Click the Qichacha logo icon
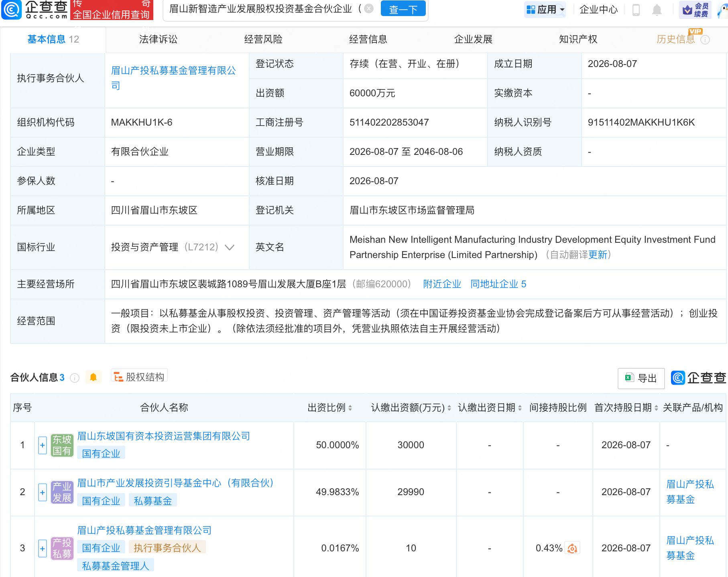Screen dimensions: 728x577 tap(11, 10)
